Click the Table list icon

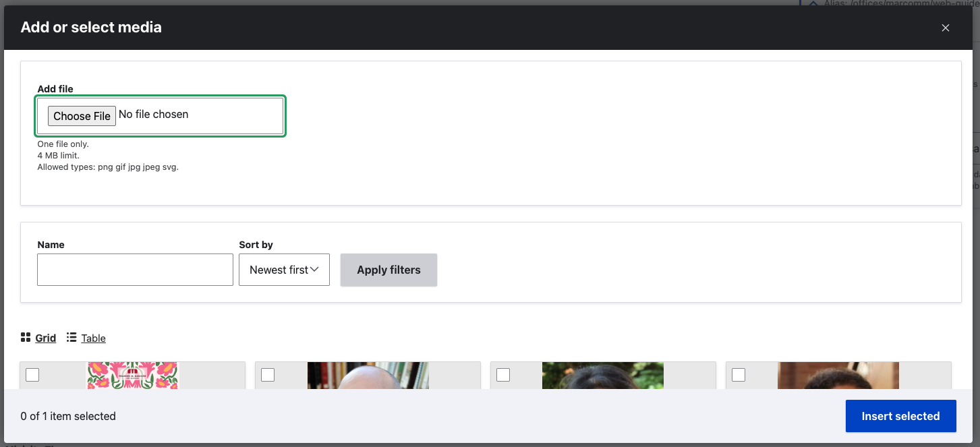click(x=71, y=337)
